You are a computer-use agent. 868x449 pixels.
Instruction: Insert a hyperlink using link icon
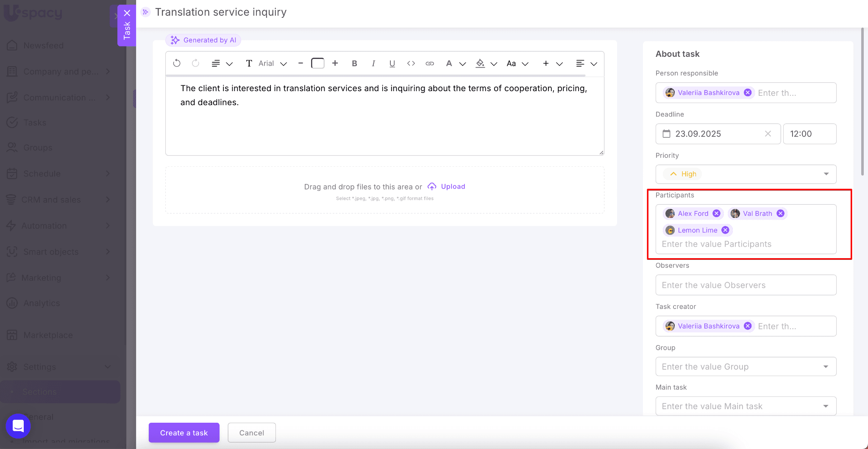430,63
